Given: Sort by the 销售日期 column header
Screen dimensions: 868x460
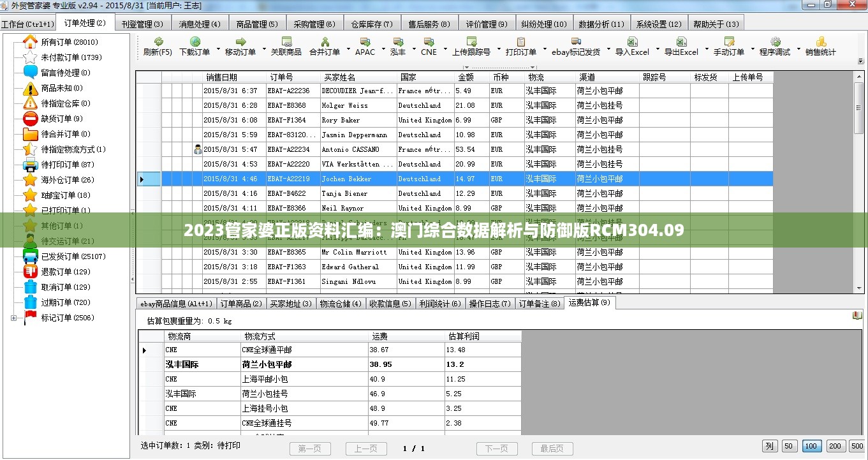Looking at the screenshot, I should (221, 77).
